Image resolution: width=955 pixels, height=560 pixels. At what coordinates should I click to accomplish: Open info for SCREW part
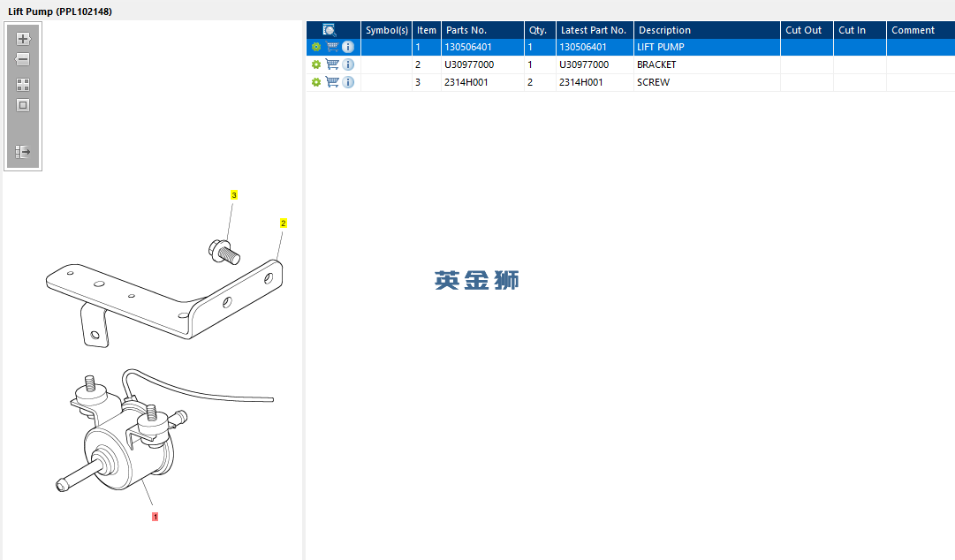348,82
